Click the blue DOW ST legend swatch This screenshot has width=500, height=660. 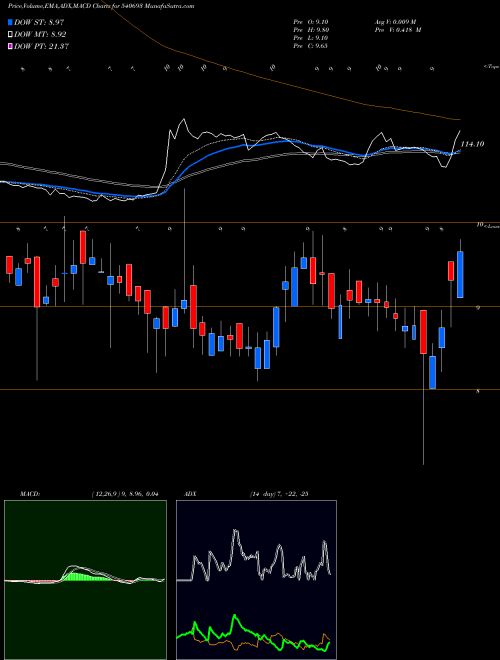coord(11,22)
